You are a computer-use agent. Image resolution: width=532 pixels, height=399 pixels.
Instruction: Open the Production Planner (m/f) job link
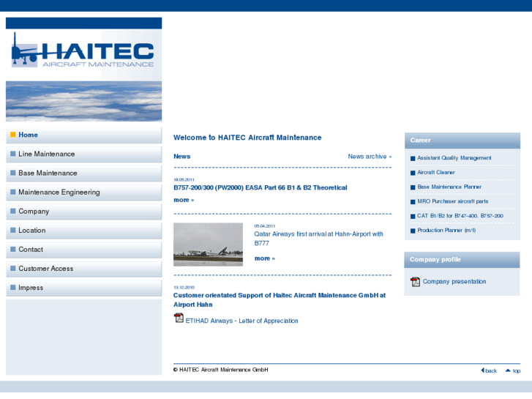446,230
